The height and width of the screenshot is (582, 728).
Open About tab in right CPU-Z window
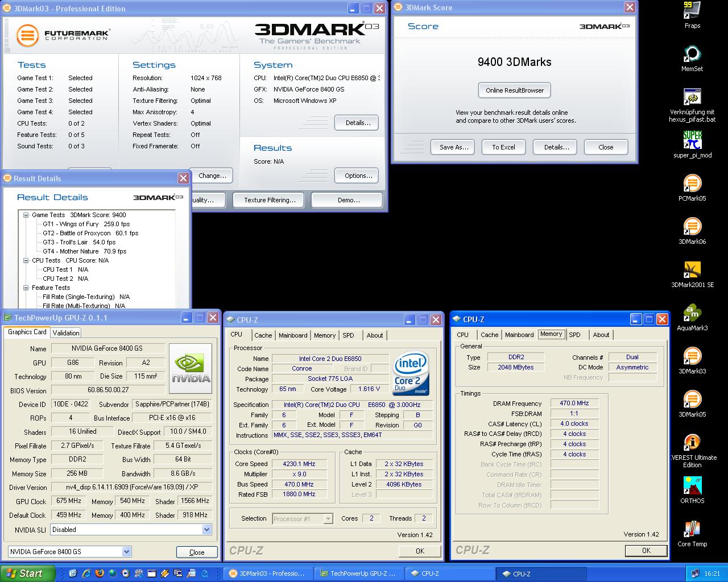coord(601,335)
